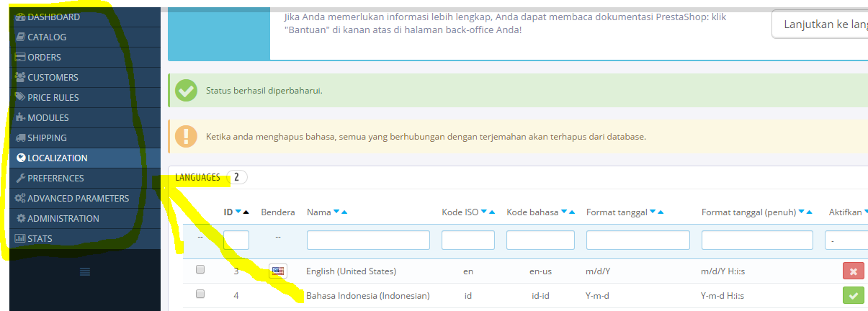Open the Preferences menu item
This screenshot has height=311, width=868.
[x=55, y=178]
